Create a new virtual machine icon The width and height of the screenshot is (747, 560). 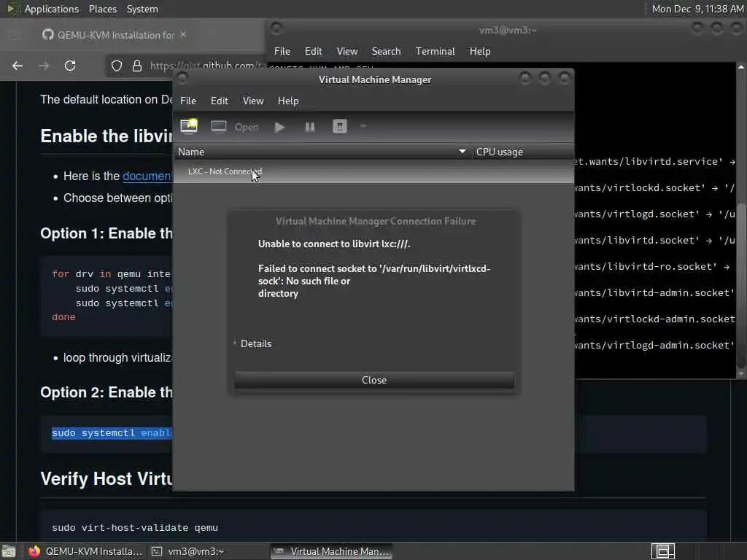coord(189,126)
